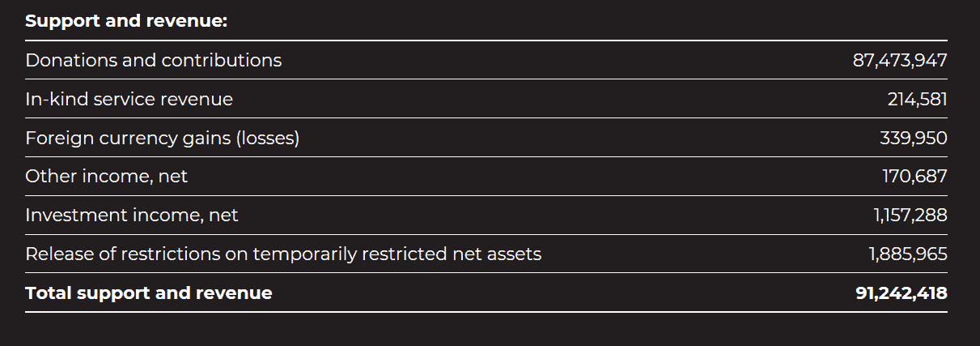The image size is (980, 346).
Task: Click the foreign currency figure 339,950
Action: point(913,138)
